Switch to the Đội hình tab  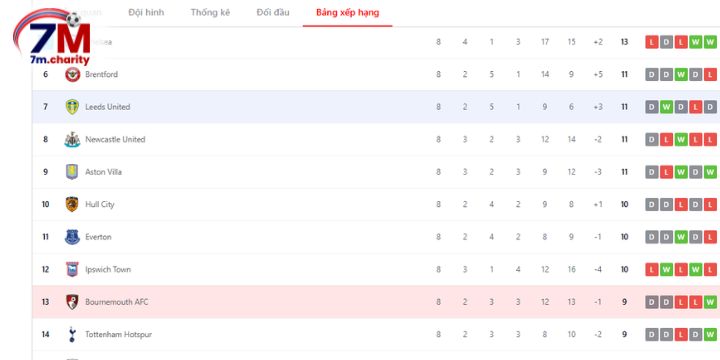tap(146, 13)
